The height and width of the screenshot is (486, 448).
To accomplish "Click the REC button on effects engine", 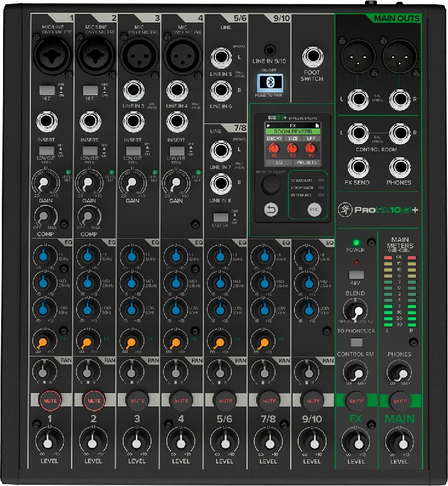I will [314, 210].
